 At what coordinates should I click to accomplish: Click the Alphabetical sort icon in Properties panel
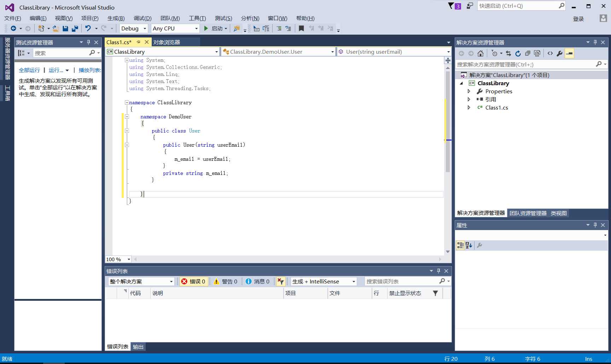click(469, 245)
